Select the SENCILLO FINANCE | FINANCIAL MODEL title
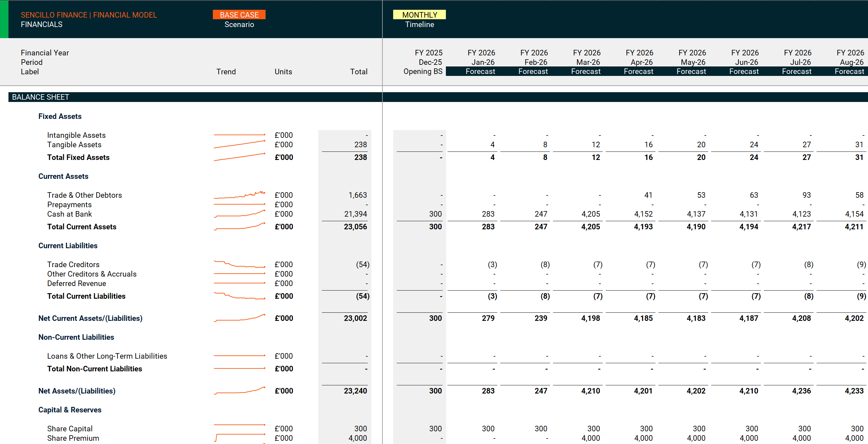868x444 pixels. [89, 15]
